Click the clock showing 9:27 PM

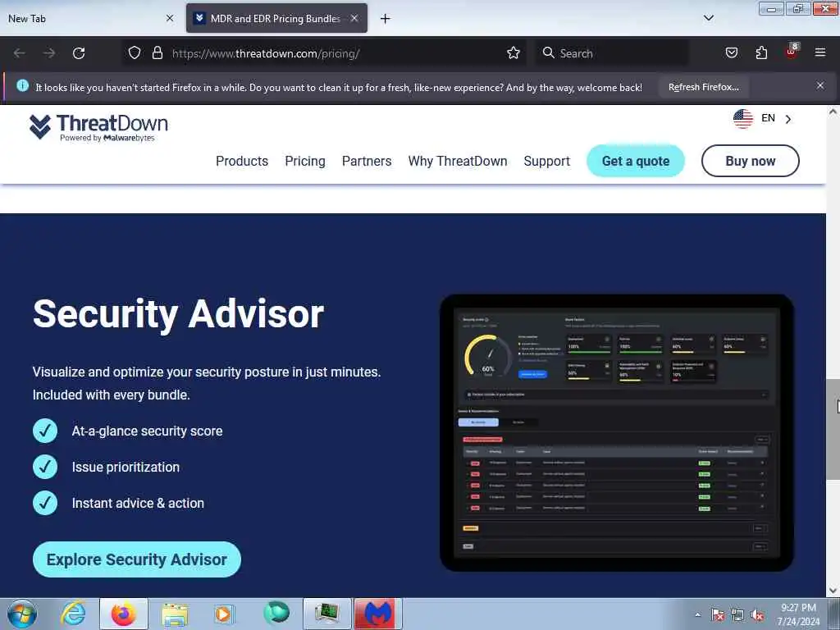click(x=798, y=608)
